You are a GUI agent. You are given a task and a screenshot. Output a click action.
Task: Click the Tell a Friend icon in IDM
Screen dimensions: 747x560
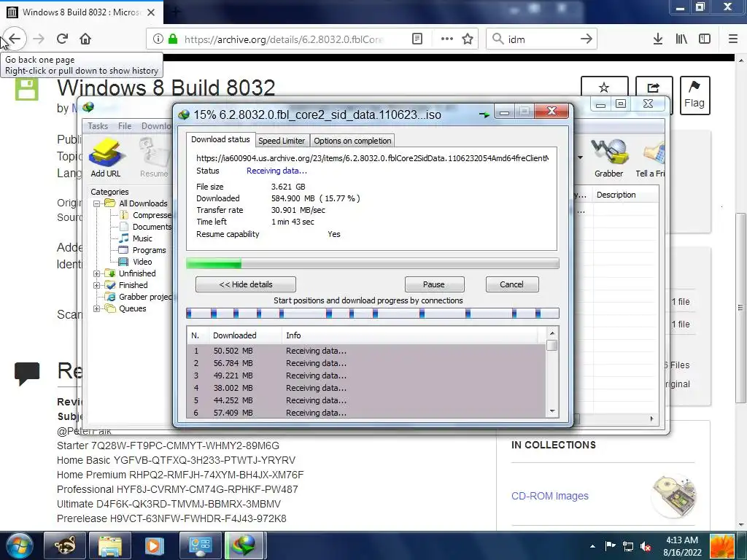[650, 157]
